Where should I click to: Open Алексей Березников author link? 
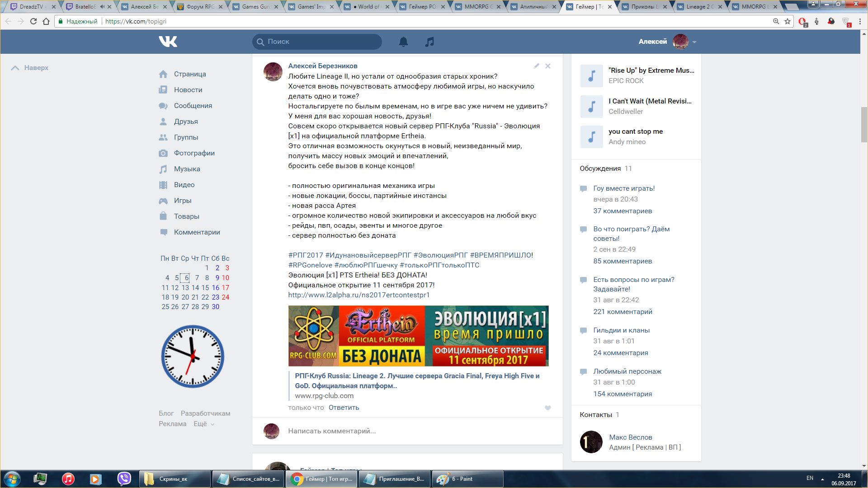tap(323, 66)
